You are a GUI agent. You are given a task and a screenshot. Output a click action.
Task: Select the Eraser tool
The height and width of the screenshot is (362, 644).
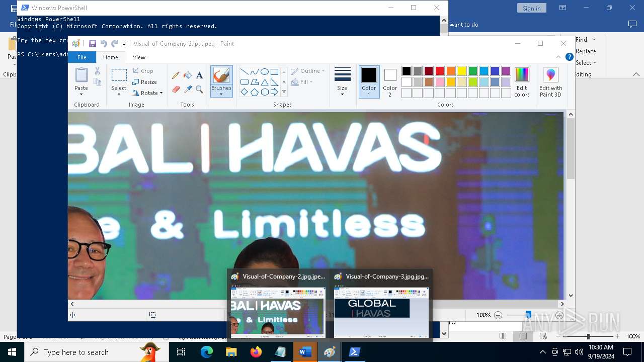176,89
